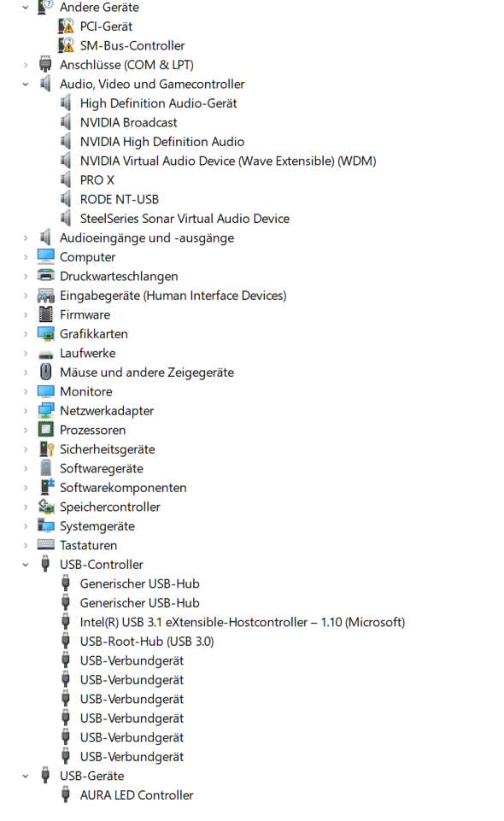This screenshot has height=821, width=504.
Task: Click the Netzwerkadapter network icon
Action: tap(46, 411)
